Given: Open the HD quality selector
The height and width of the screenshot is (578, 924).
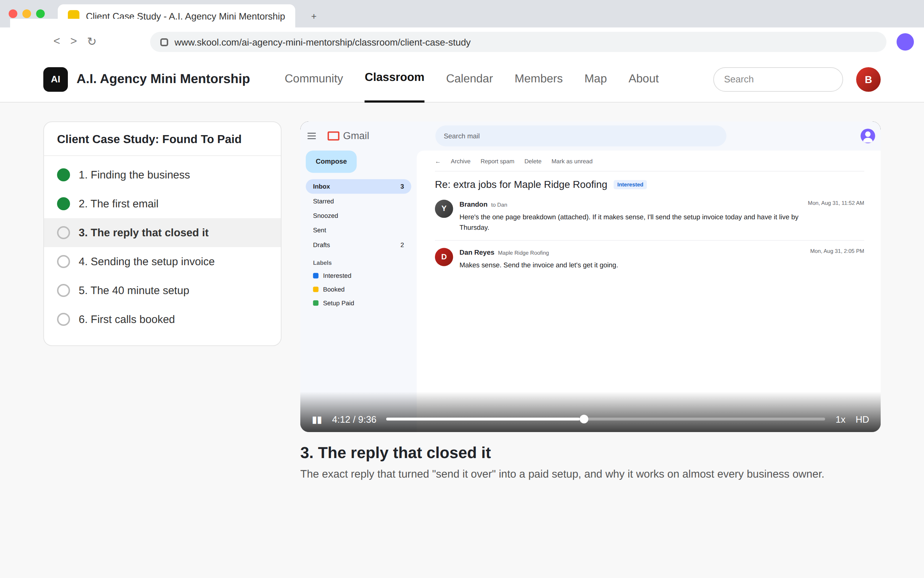Looking at the screenshot, I should click(x=862, y=419).
